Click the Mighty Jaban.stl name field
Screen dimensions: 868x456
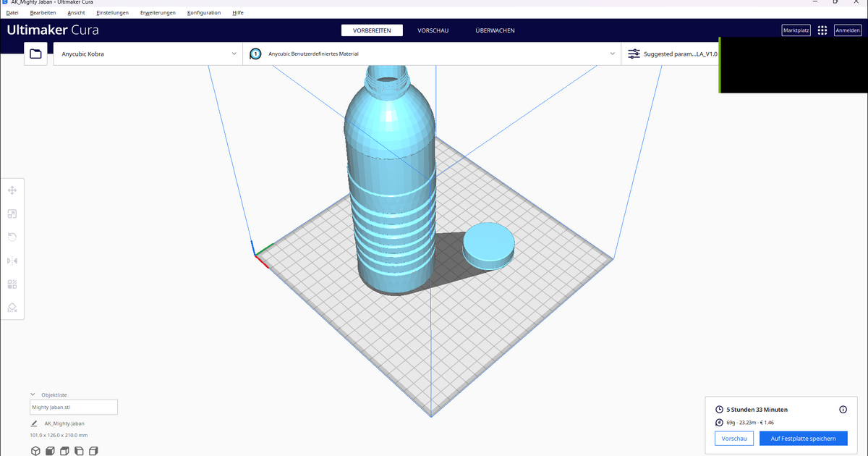tap(73, 407)
